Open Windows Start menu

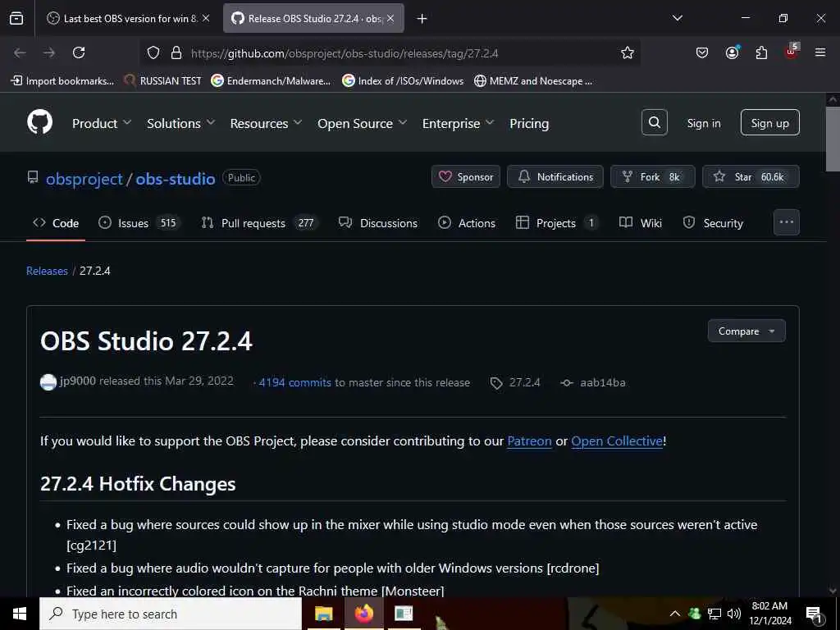(20, 614)
